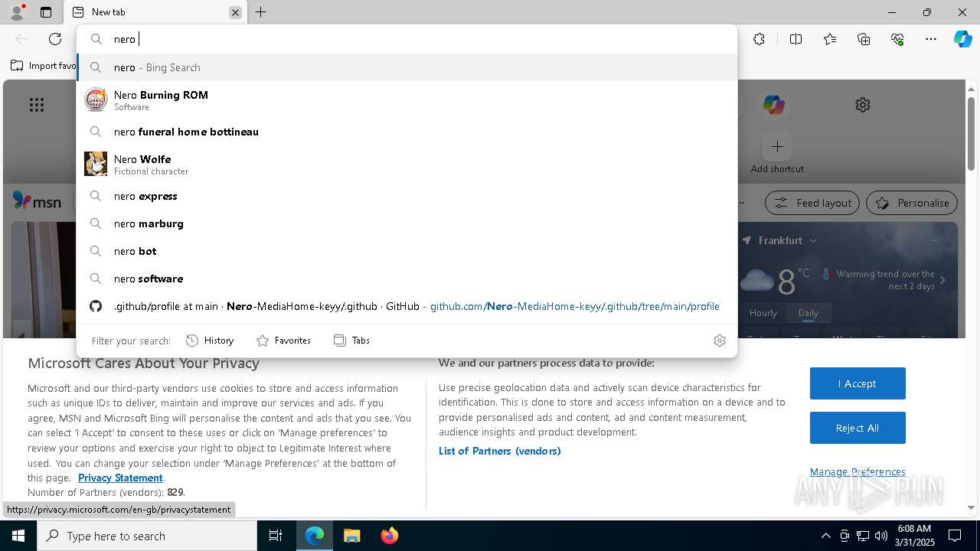980x551 pixels.
Task: Open the Browser essentials heart icon
Action: (x=897, y=39)
